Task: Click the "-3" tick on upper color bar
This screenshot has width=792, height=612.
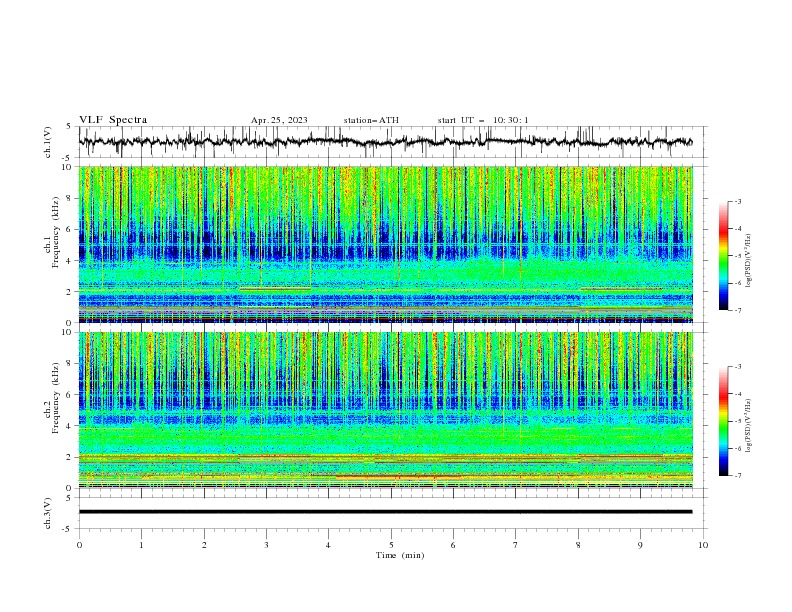Action: (737, 201)
